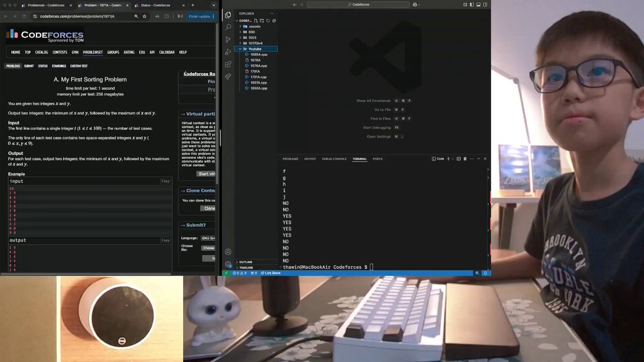Open the Run and Debug view
Image resolution: width=644 pixels, height=362 pixels.
coord(228,52)
